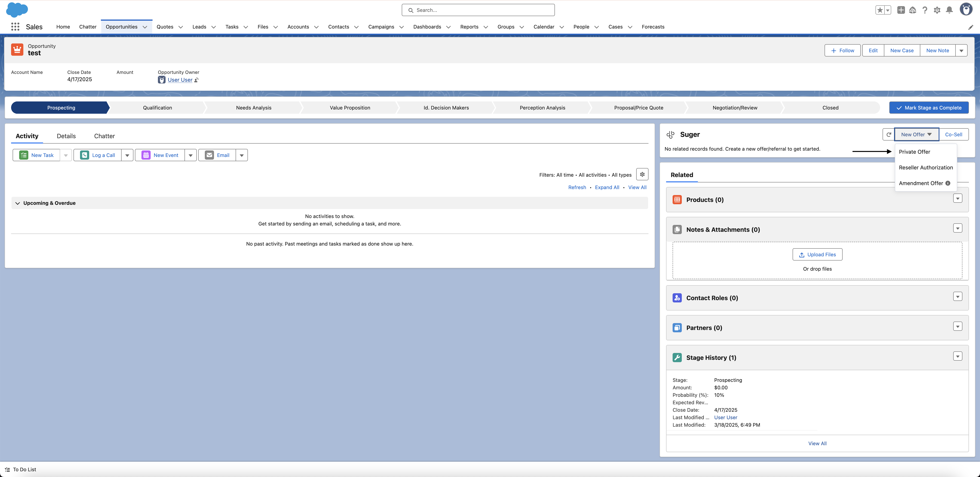
Task: Refresh the Suger panel
Action: [889, 135]
